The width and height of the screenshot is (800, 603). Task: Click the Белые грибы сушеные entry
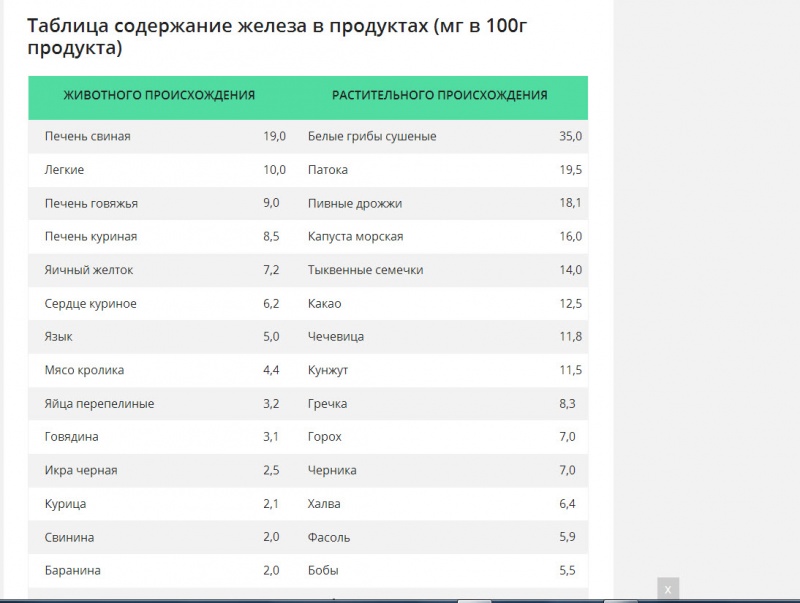(372, 136)
